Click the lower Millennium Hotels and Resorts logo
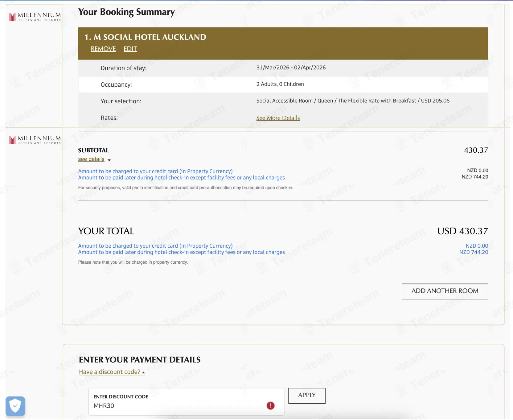 pos(35,140)
